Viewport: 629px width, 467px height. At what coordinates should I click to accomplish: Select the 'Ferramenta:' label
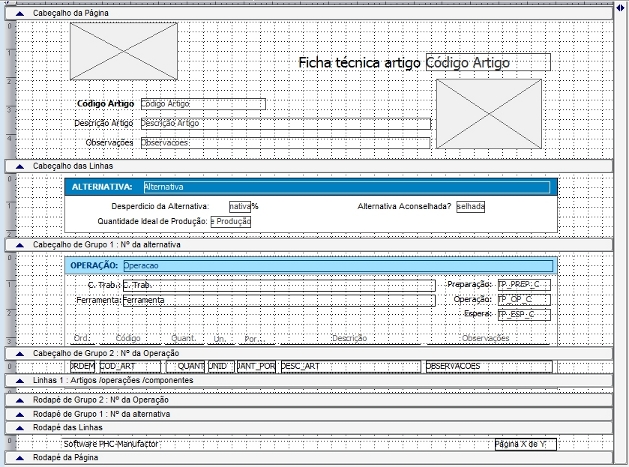[x=99, y=300]
